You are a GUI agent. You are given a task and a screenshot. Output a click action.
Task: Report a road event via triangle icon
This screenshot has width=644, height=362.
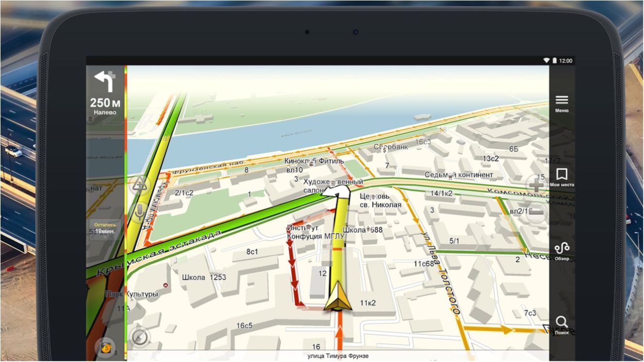point(139,185)
